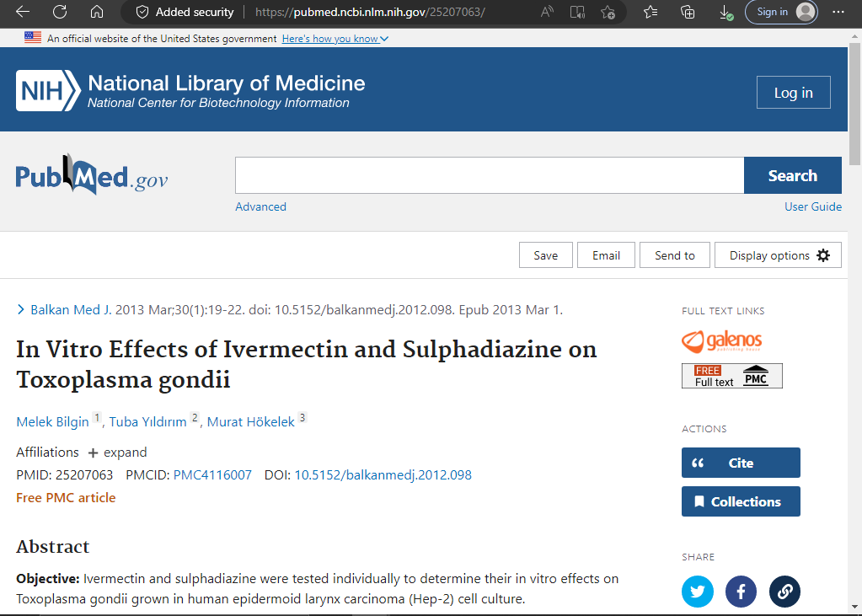862x616 pixels.
Task: Open author Tuba Yıldırım link
Action: (x=148, y=422)
